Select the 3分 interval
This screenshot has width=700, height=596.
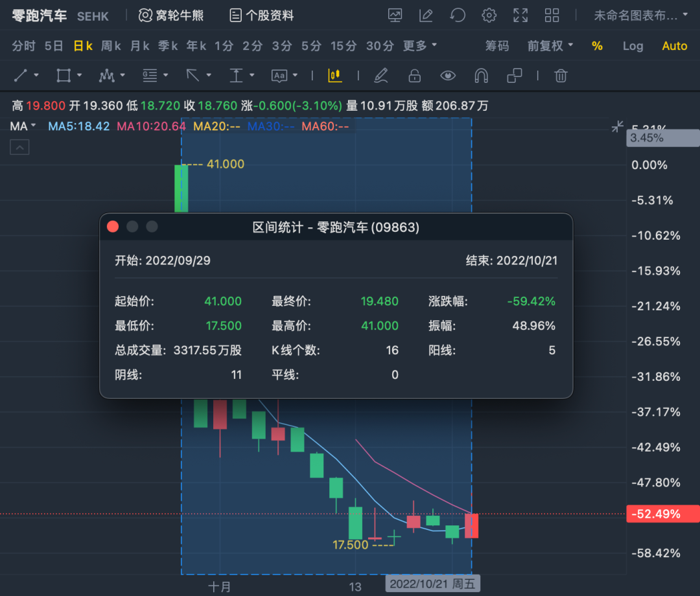click(x=282, y=45)
